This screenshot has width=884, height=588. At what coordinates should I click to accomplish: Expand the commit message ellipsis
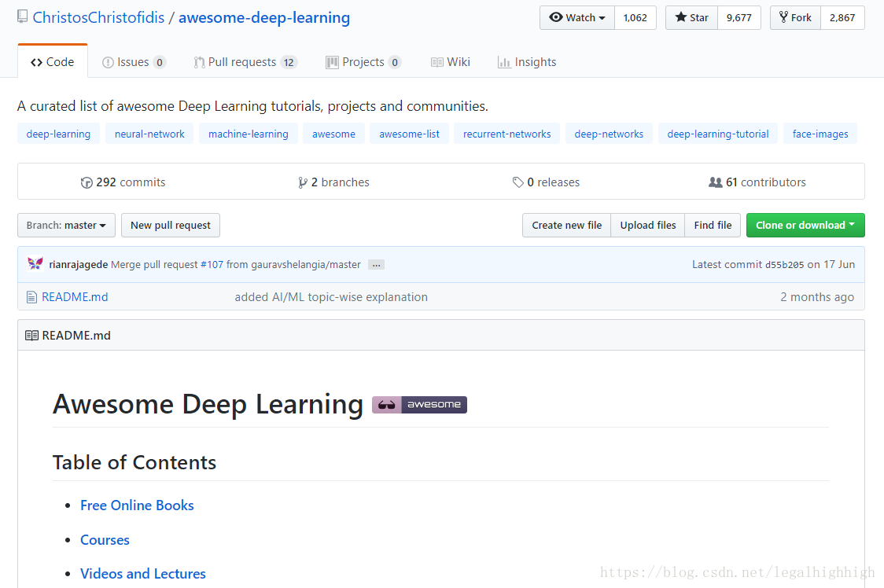click(x=376, y=264)
